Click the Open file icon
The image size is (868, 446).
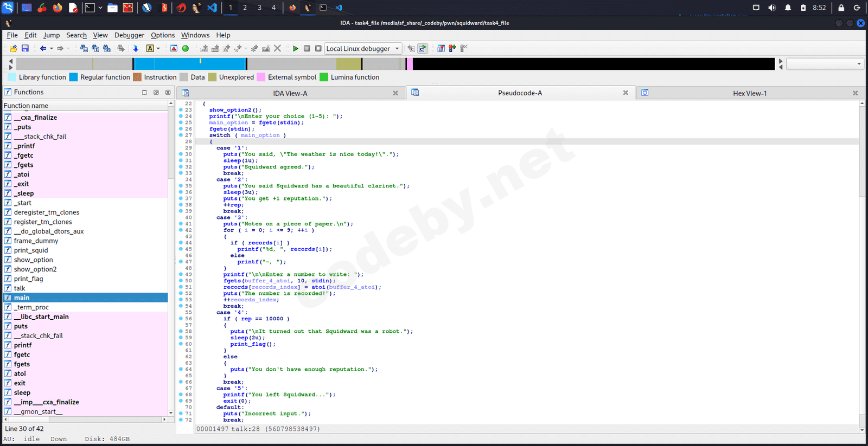pos(13,49)
